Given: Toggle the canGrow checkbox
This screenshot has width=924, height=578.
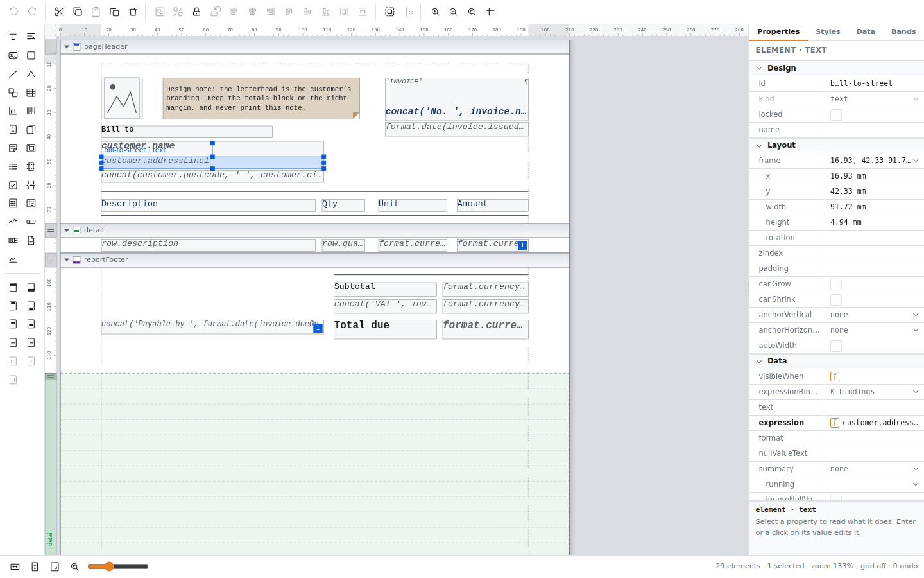Looking at the screenshot, I should point(835,285).
